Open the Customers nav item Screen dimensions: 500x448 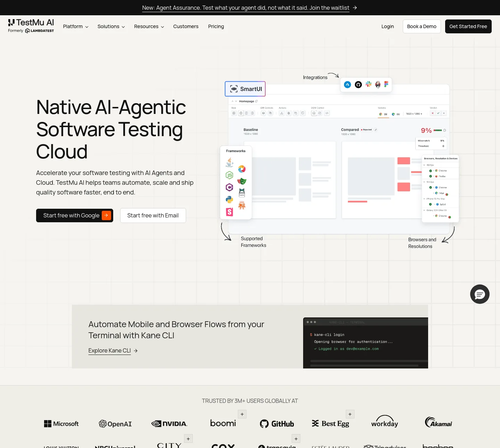[186, 26]
